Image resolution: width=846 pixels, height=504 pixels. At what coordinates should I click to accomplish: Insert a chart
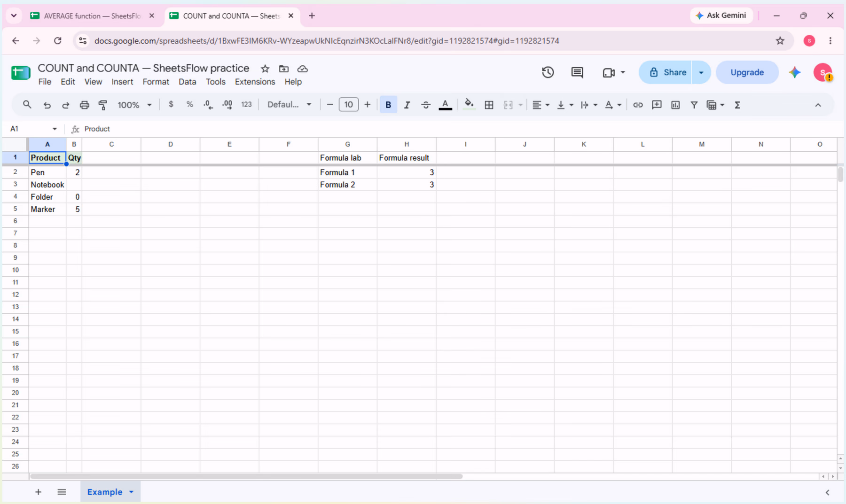pos(675,105)
